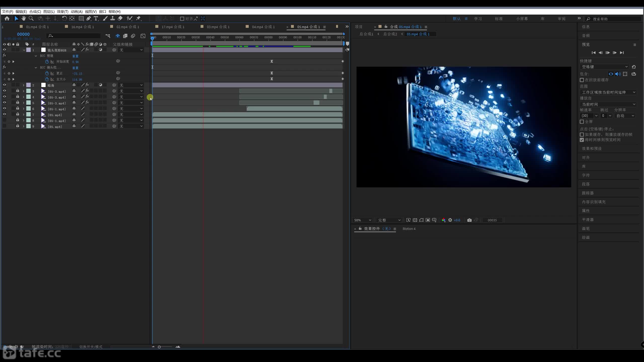Switch to the 学习 workspace
This screenshot has height=362, width=644.
click(478, 19)
